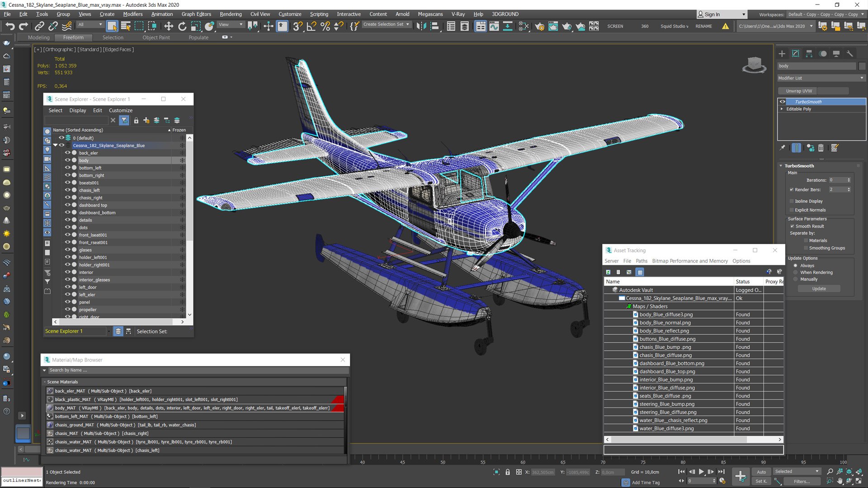Screen dimensions: 868x488
Task: Click Refresh icon in Asset Tracking
Action: coord(608,272)
